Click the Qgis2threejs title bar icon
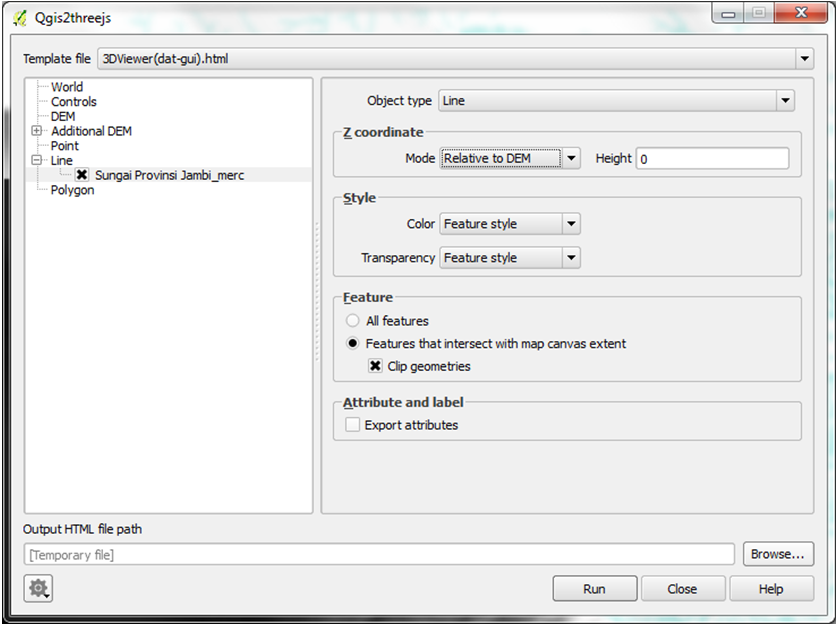 click(x=20, y=18)
